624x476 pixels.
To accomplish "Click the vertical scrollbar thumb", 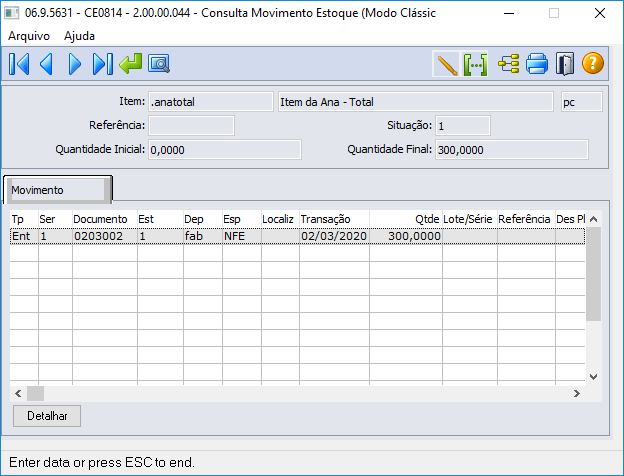I will (x=593, y=274).
